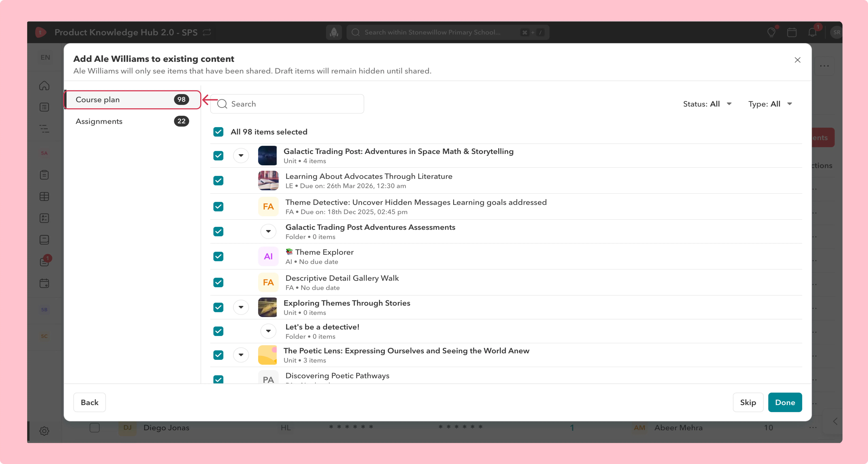868x464 pixels.
Task: Click the AI icon for Theme Explorer
Action: pyautogui.click(x=268, y=256)
